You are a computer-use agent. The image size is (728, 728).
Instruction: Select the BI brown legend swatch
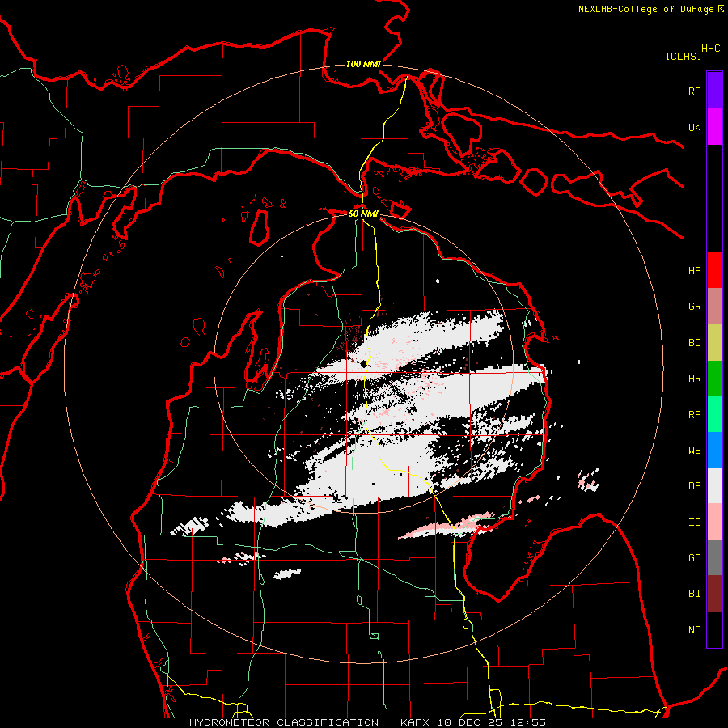click(x=714, y=594)
